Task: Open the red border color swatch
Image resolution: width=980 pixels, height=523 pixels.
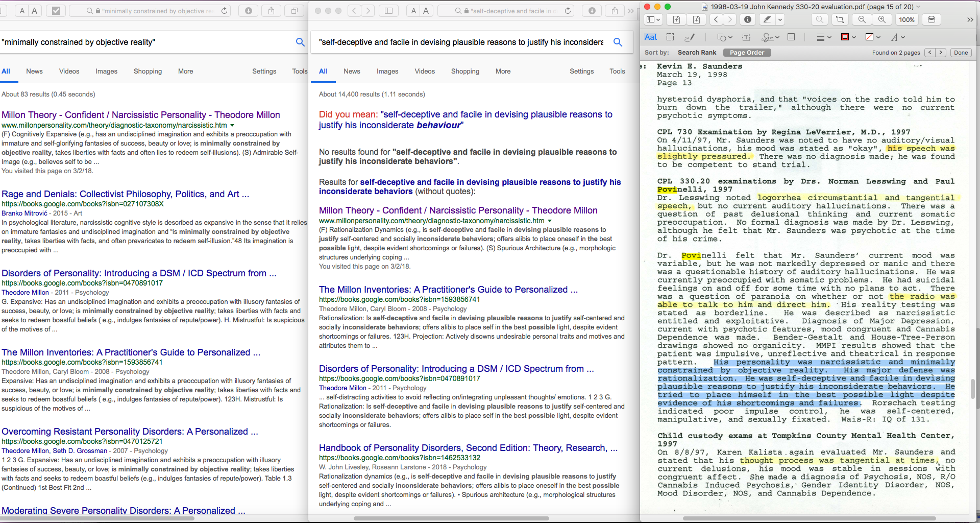Action: 848,37
